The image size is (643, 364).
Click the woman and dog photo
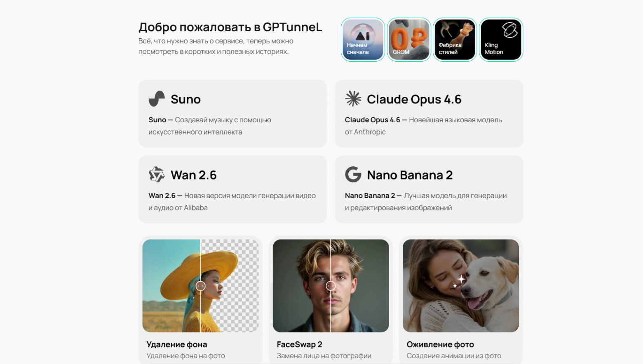tap(461, 286)
